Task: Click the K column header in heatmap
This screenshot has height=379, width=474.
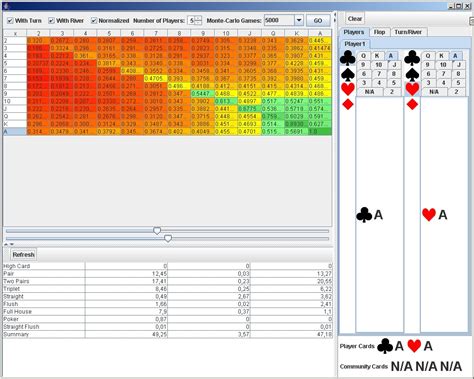Action: click(x=296, y=33)
